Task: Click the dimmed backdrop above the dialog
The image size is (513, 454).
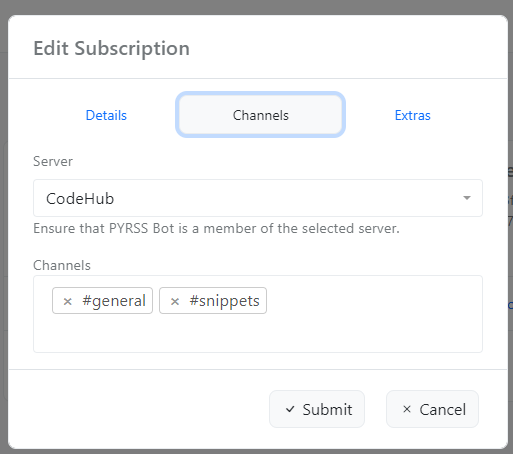Action: tap(256, 7)
